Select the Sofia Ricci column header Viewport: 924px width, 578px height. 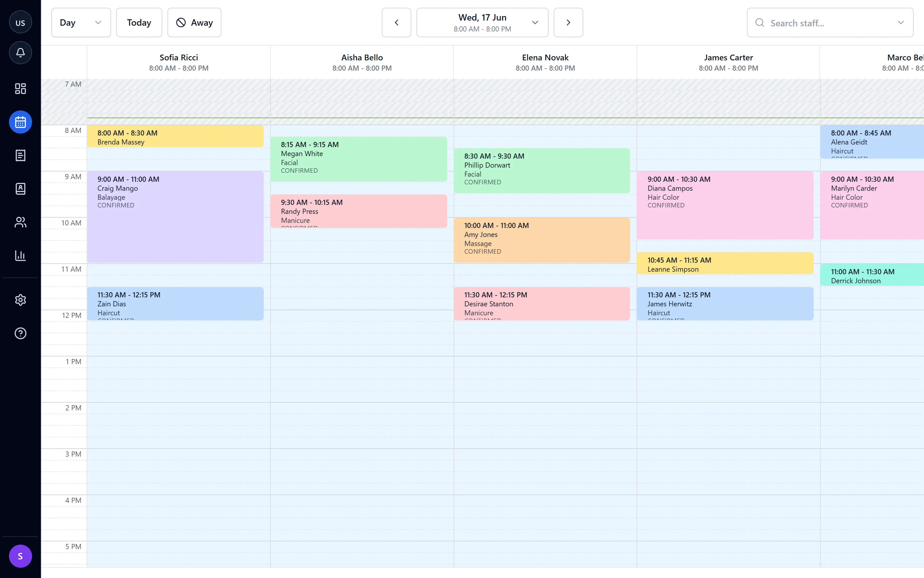[x=179, y=62]
